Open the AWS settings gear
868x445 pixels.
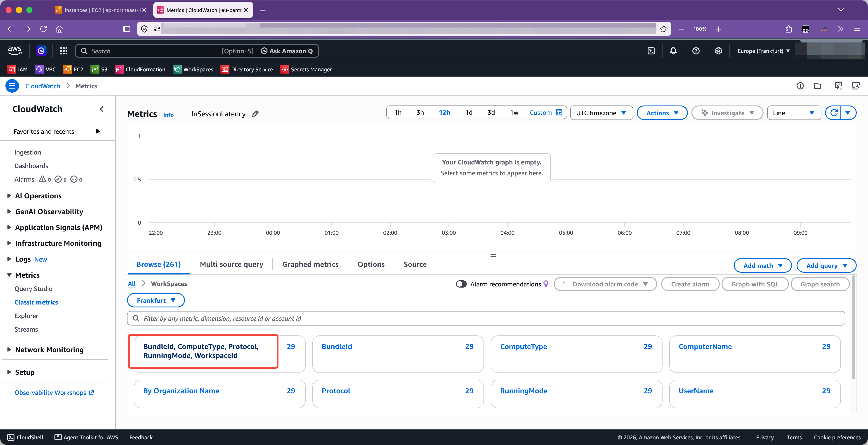718,51
